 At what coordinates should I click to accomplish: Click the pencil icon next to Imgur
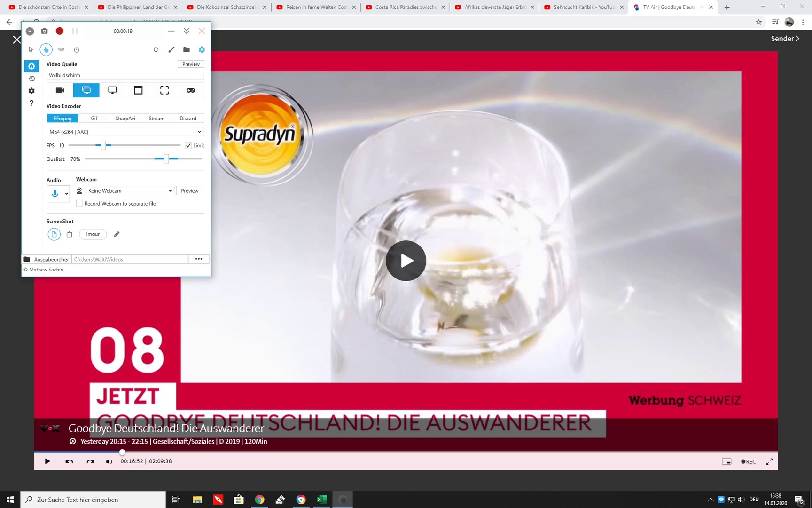117,234
